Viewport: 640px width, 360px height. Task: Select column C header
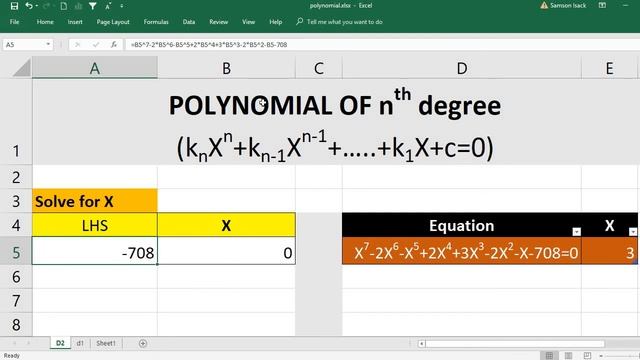tap(319, 68)
